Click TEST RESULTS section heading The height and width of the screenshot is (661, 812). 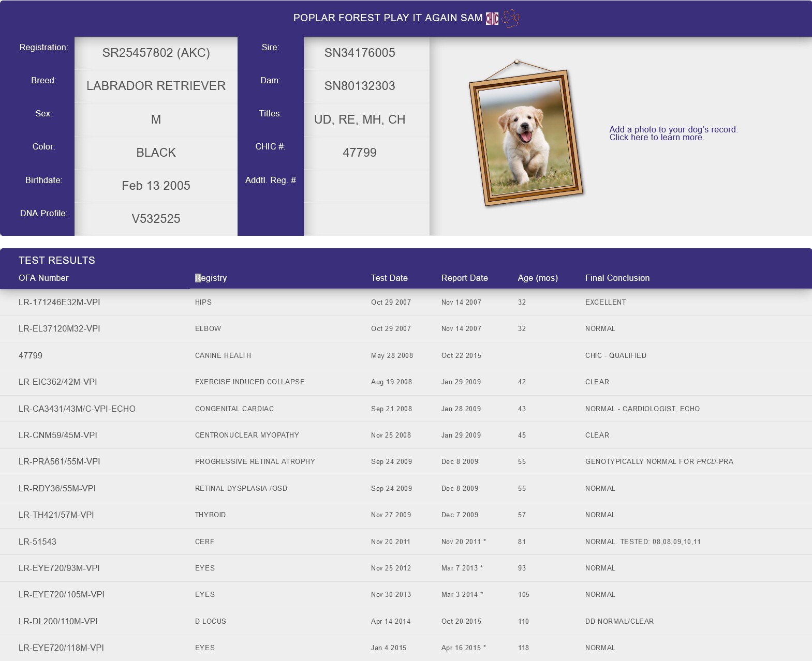coord(57,260)
